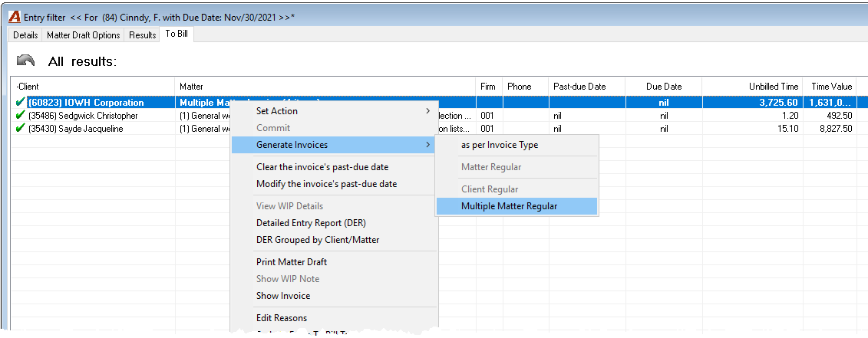This screenshot has width=868, height=338.
Task: Expand the Set Action submenu arrow
Action: point(427,111)
